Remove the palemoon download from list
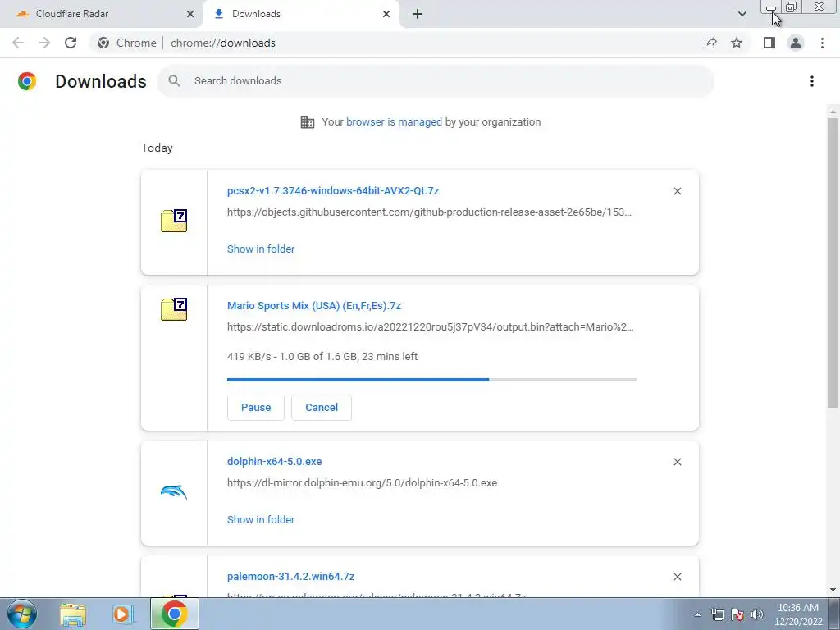840x630 pixels. (677, 577)
